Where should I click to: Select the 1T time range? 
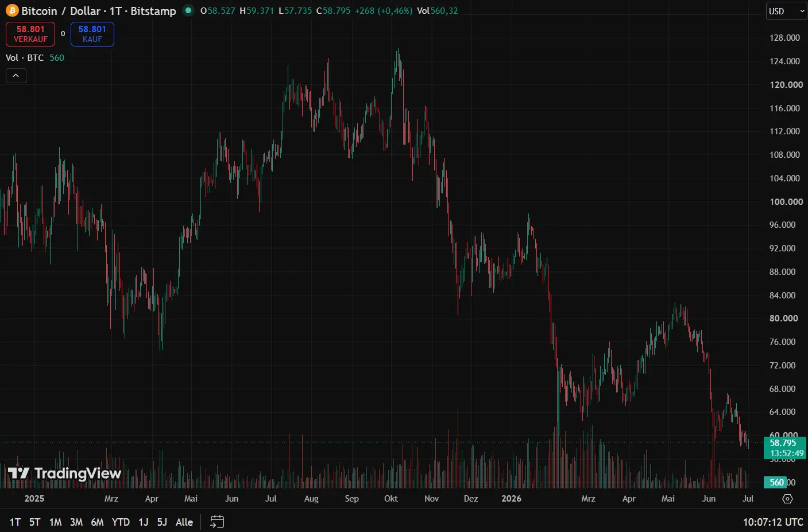[x=16, y=522]
